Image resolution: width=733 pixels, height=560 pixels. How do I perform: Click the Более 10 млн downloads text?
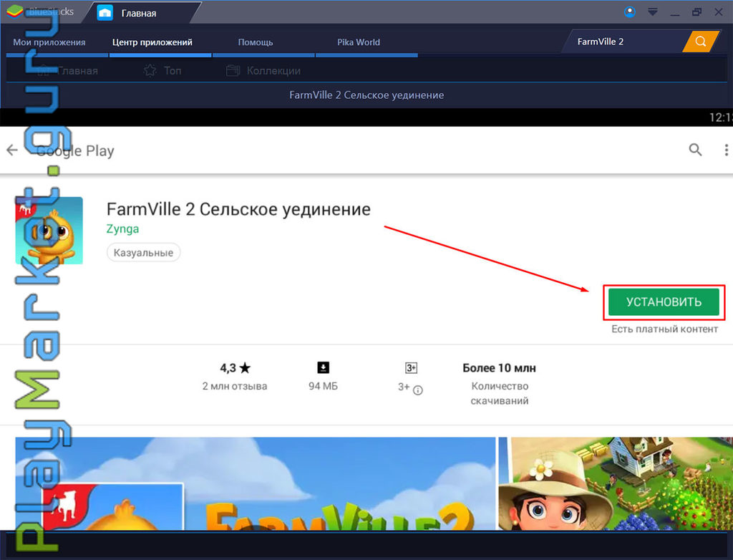(x=499, y=368)
